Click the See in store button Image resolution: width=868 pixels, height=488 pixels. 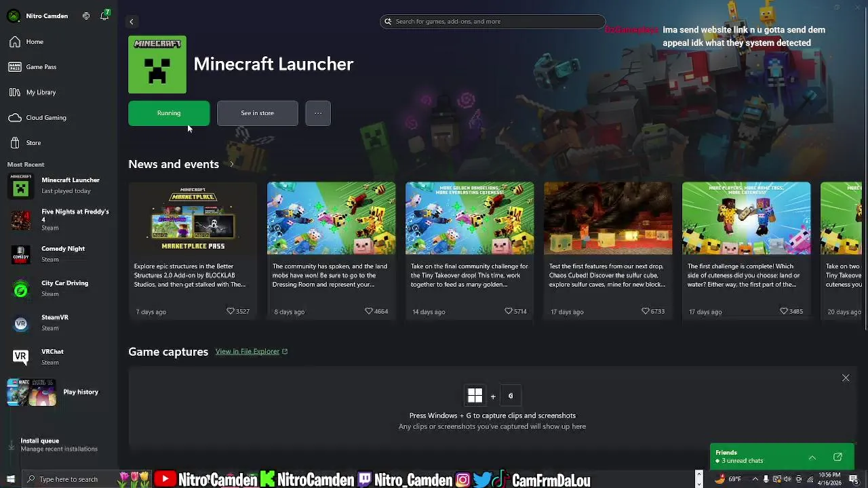click(x=257, y=113)
